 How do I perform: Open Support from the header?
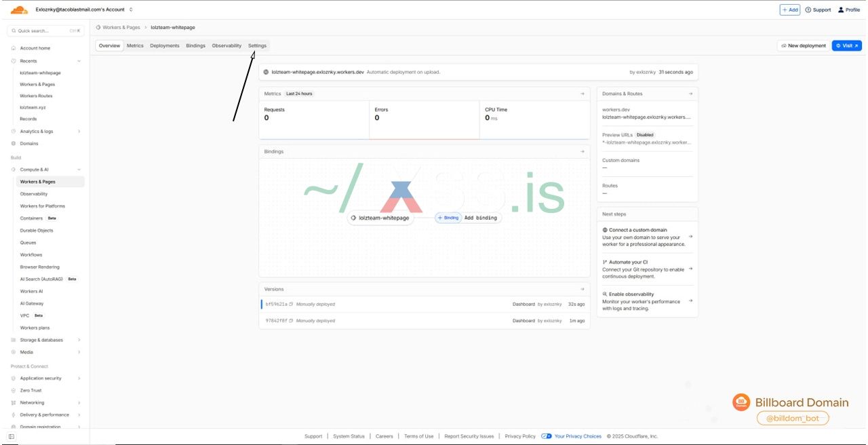point(818,9)
